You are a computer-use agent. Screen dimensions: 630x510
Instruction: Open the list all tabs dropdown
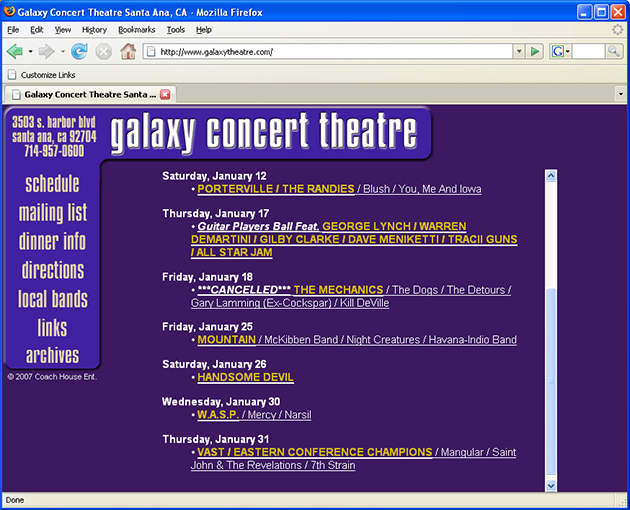click(620, 95)
